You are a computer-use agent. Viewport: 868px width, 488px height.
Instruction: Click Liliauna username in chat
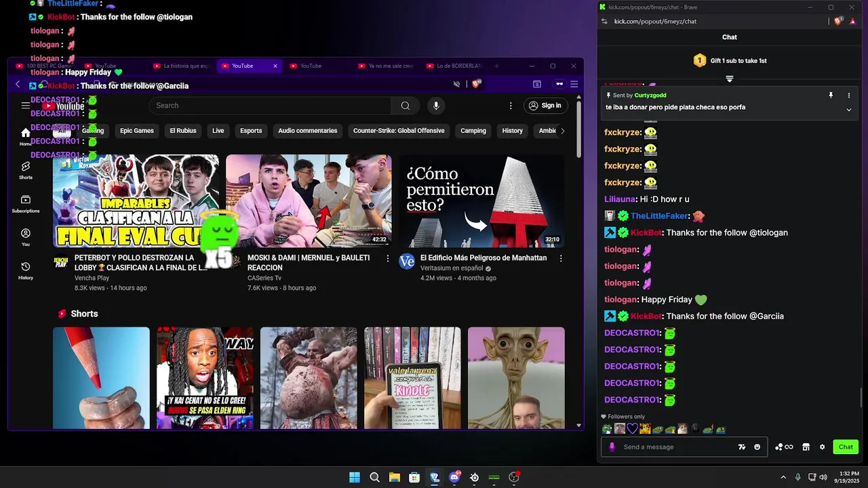pyautogui.click(x=620, y=199)
